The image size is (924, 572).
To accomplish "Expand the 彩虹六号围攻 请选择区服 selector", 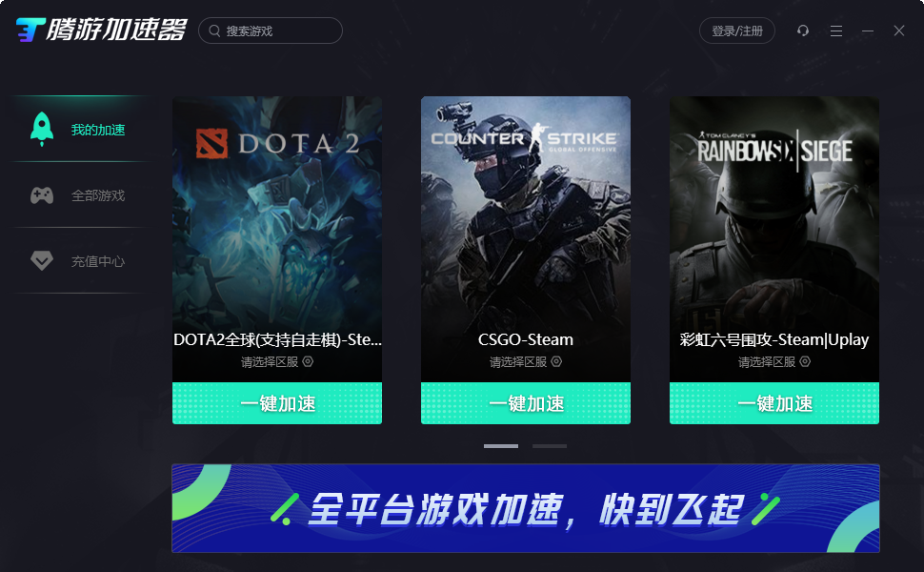I will click(x=774, y=361).
